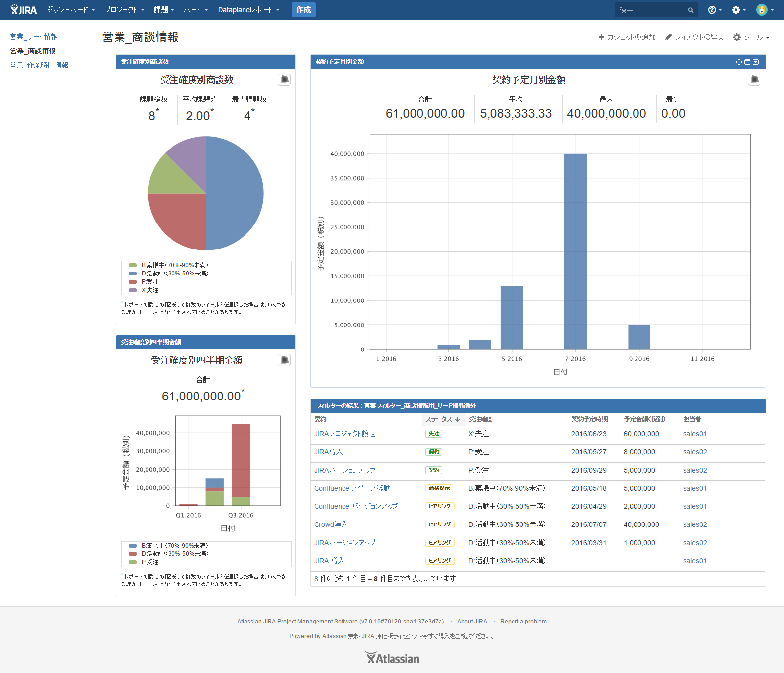
Task: Open the 契約予定月別金額 gadget options dropdown
Action: click(x=756, y=62)
